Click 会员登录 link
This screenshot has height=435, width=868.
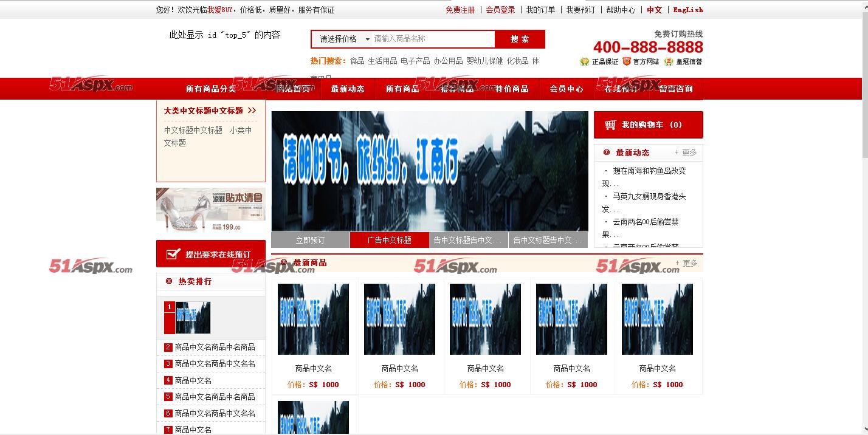click(x=500, y=10)
